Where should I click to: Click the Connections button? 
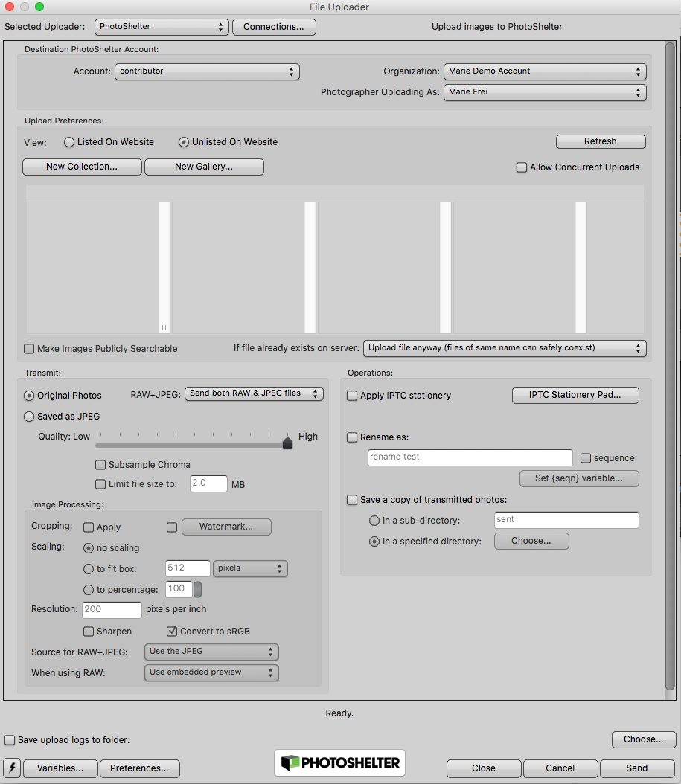pyautogui.click(x=274, y=27)
